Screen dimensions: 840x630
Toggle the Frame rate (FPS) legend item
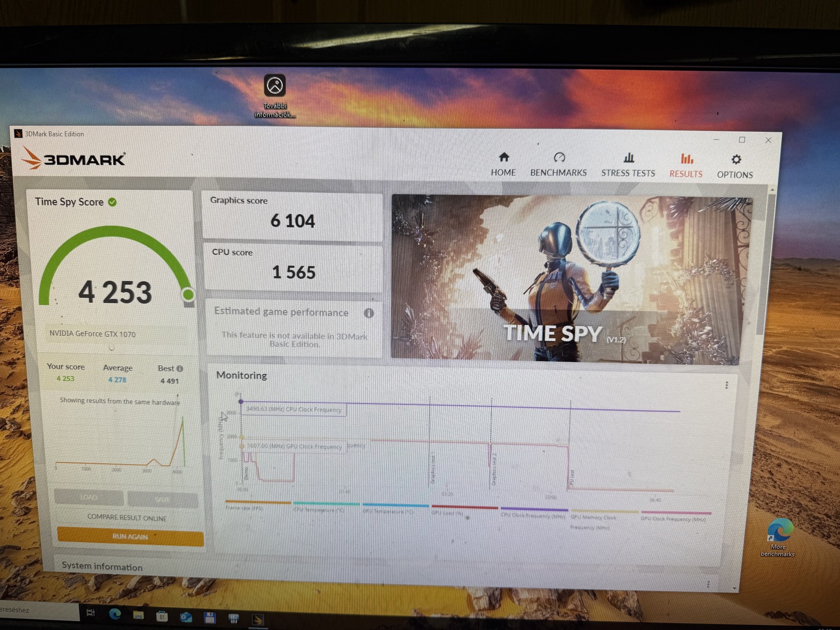(245, 507)
